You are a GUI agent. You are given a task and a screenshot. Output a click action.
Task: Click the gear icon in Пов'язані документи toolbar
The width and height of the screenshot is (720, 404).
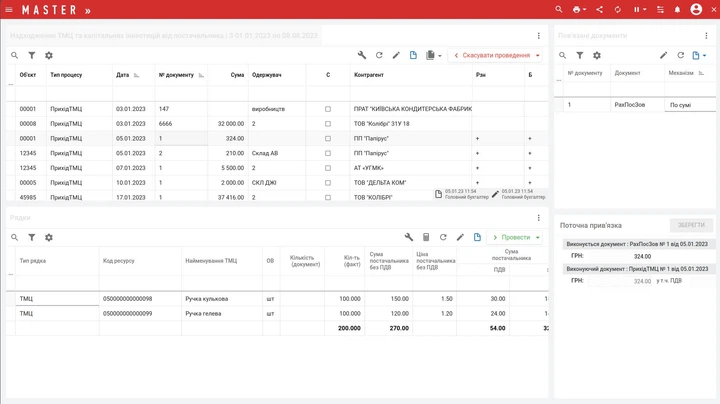[x=596, y=55]
